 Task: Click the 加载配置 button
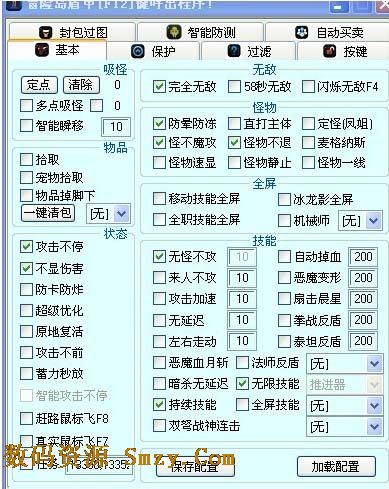point(336,466)
